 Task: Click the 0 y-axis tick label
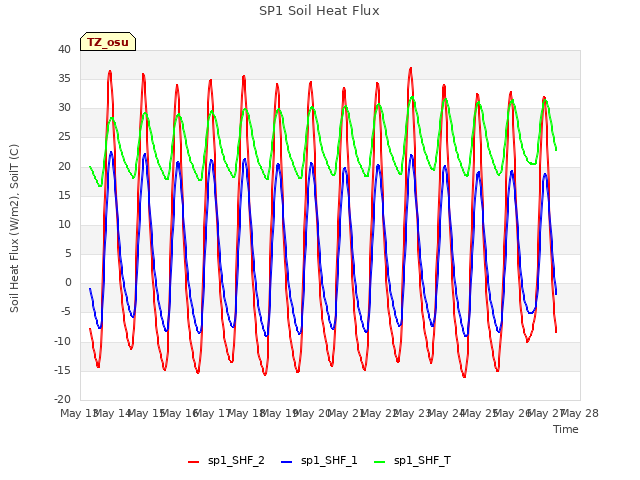click(68, 282)
